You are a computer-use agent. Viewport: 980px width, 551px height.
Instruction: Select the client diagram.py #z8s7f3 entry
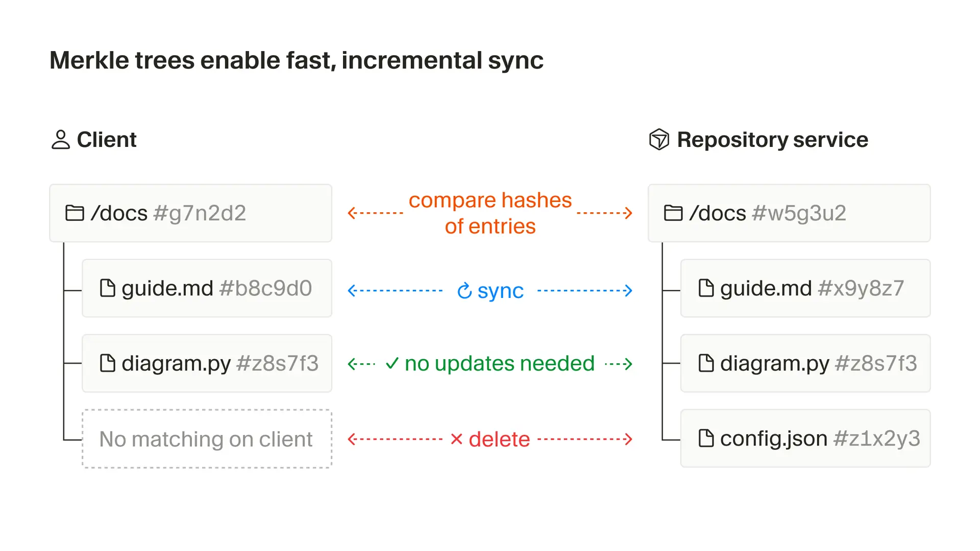pyautogui.click(x=207, y=363)
